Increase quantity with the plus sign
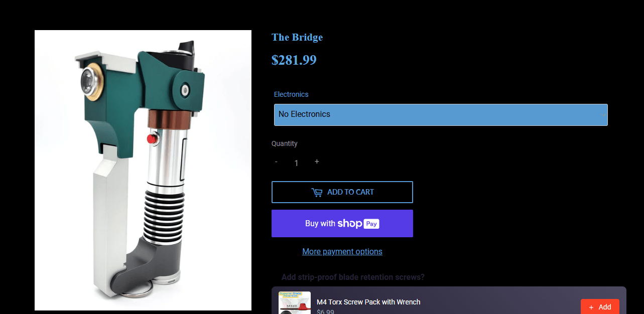This screenshot has width=644, height=314. [x=317, y=162]
